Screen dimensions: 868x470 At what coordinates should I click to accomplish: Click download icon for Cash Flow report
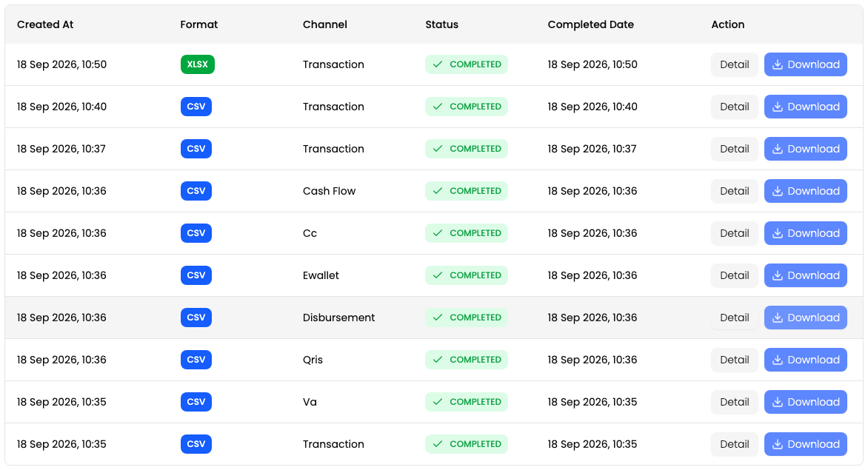pos(777,191)
